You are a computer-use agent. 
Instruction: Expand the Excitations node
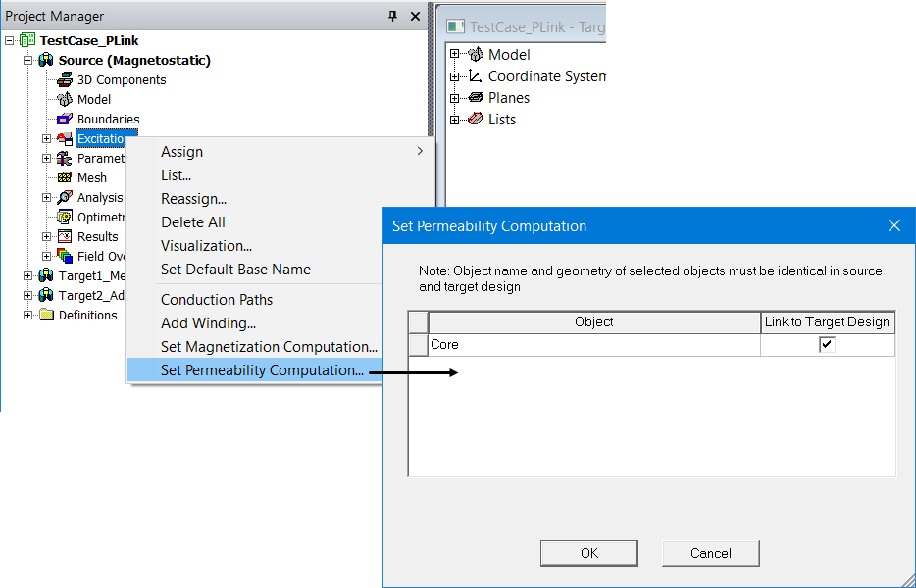[47, 139]
